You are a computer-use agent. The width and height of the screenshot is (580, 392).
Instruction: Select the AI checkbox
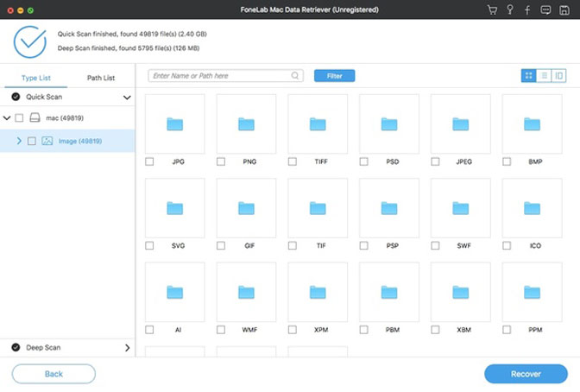click(x=149, y=330)
